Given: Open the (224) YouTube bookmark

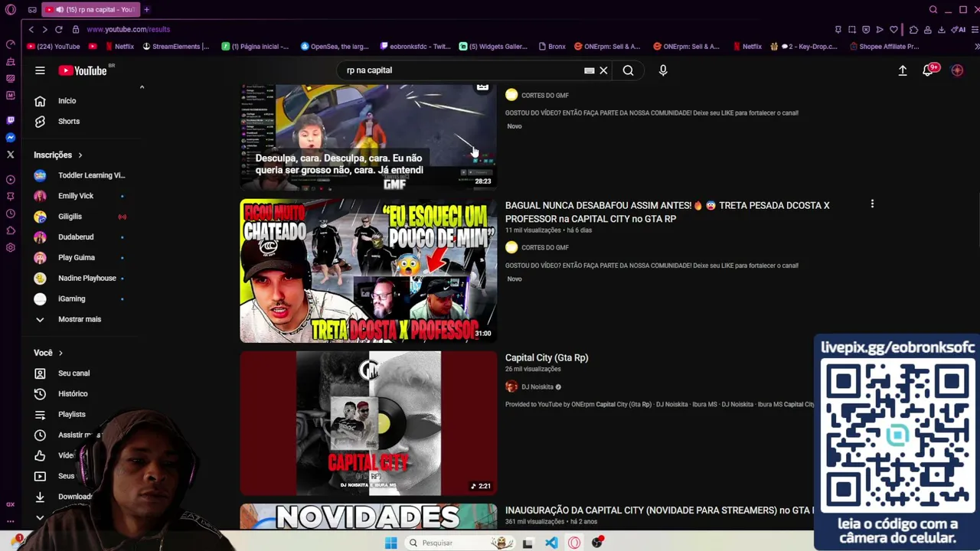Looking at the screenshot, I should [53, 47].
